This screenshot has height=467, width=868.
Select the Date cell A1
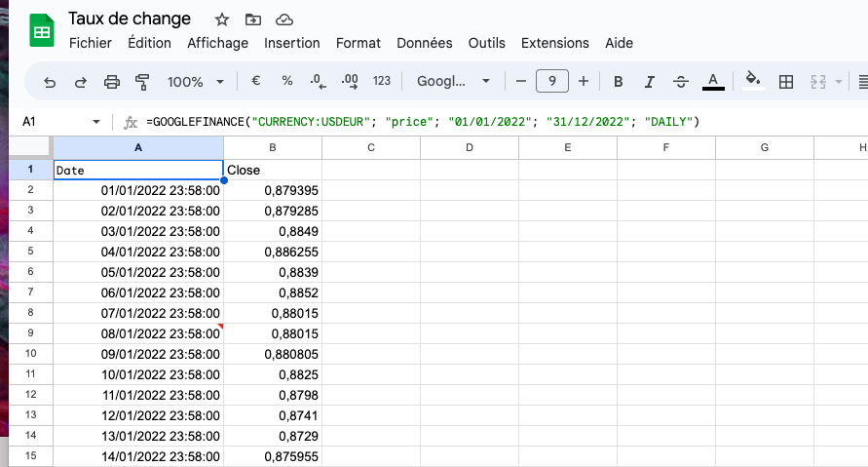(x=138, y=170)
